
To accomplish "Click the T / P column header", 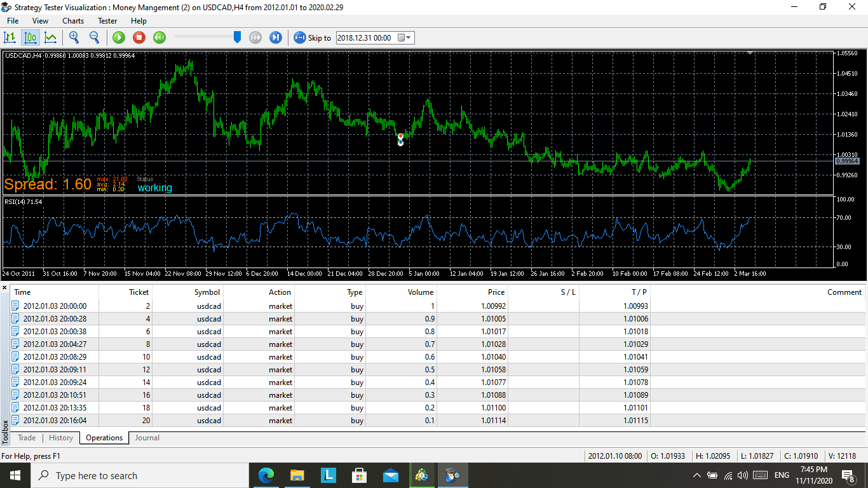I will (x=615, y=292).
